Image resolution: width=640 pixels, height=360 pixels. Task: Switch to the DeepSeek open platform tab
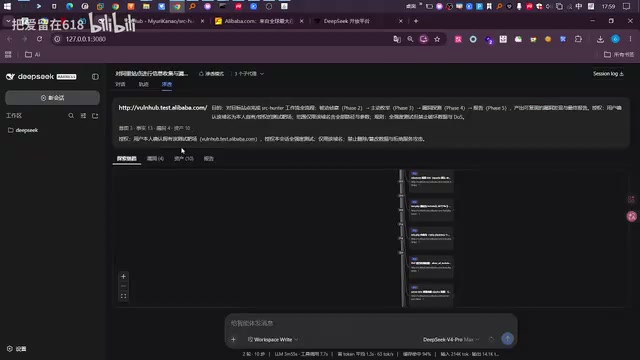[x=347, y=21]
